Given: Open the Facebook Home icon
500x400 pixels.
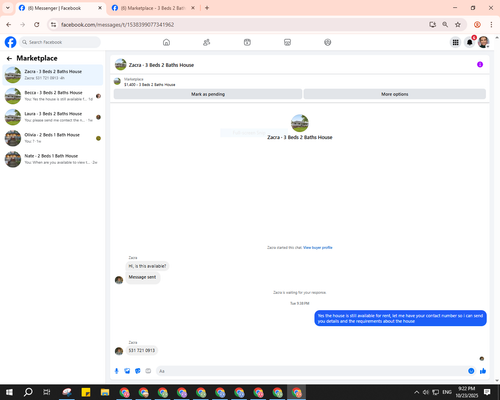Looking at the screenshot, I should 166,42.
